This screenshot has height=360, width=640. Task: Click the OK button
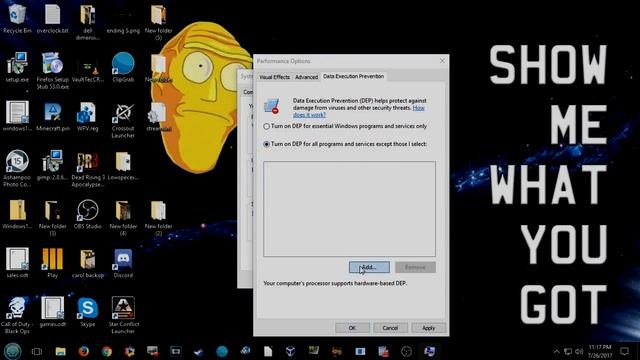[352, 328]
